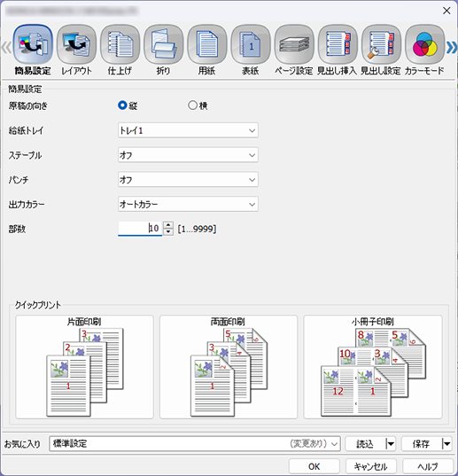Open the ステープル dropdown
The height and width of the screenshot is (476, 458).
(x=188, y=155)
